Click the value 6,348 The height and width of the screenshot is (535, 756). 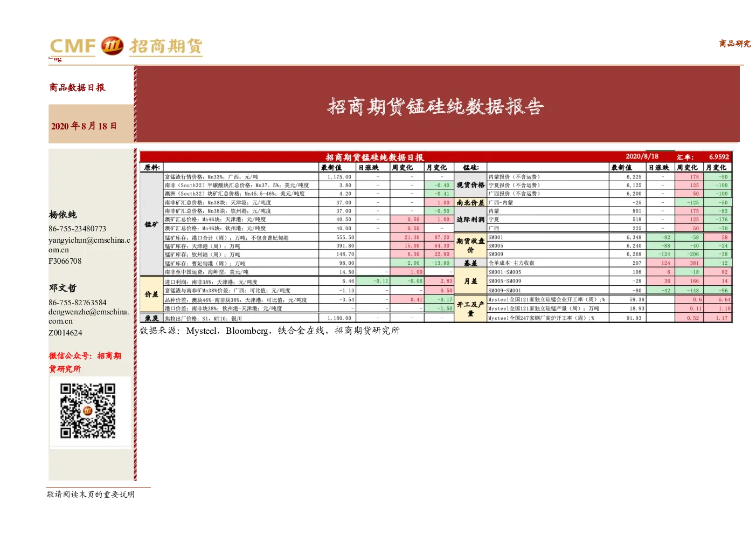point(634,237)
